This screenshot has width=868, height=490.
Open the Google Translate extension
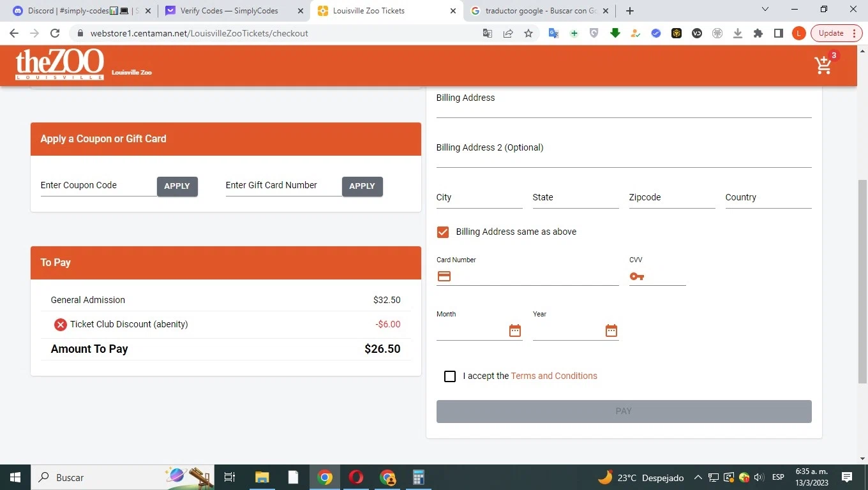pos(554,33)
